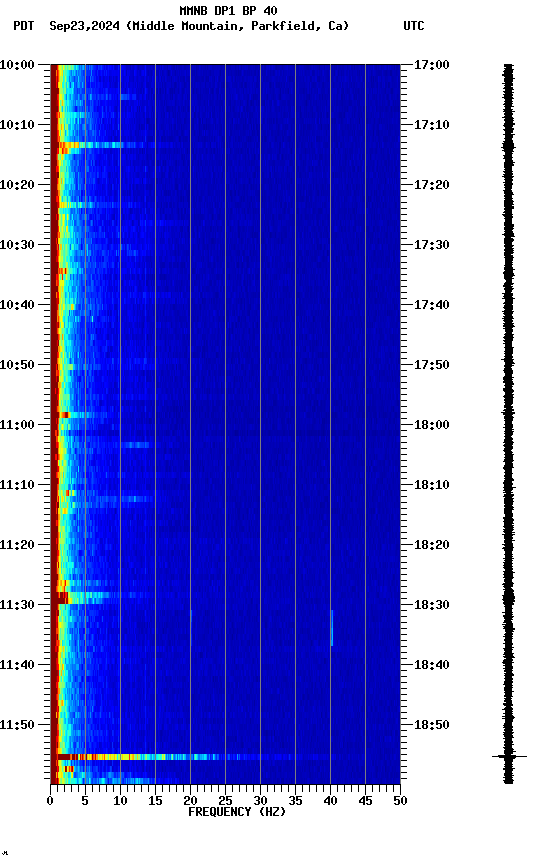
Task: Click the 17:20 UTC time label
Action: (432, 185)
